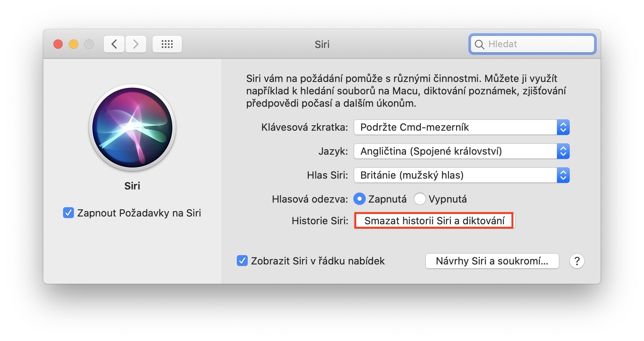Click the Hlas Siri label
Screen dimensions: 644x341
327,175
